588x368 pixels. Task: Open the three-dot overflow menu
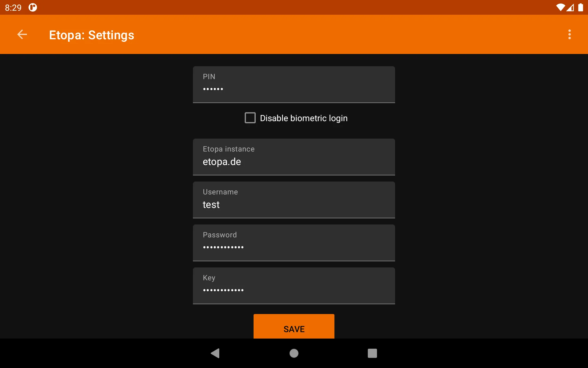[x=569, y=34]
